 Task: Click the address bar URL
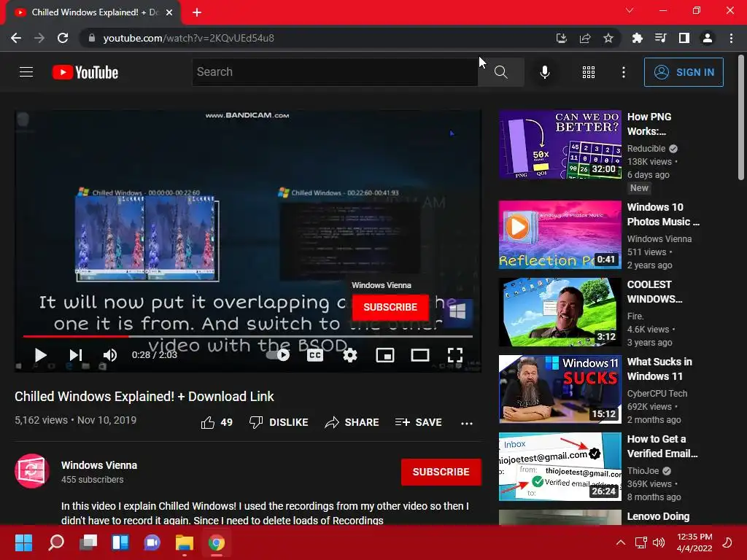click(x=189, y=38)
